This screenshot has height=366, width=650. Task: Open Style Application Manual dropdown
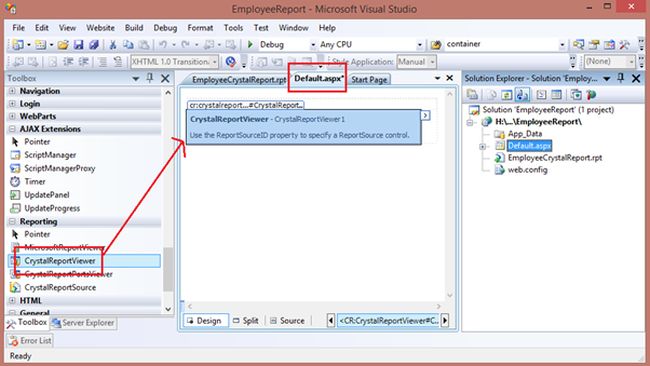(x=432, y=62)
